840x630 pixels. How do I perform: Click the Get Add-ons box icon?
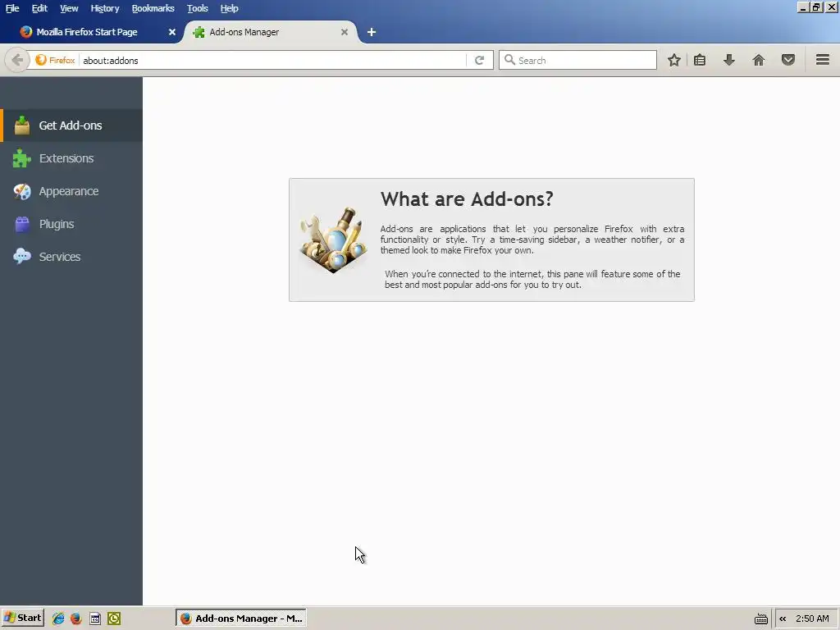pyautogui.click(x=21, y=126)
